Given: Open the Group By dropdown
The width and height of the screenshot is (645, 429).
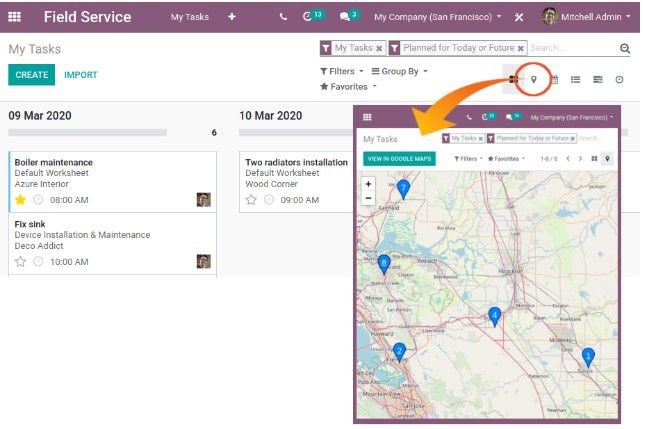Looking at the screenshot, I should [399, 71].
